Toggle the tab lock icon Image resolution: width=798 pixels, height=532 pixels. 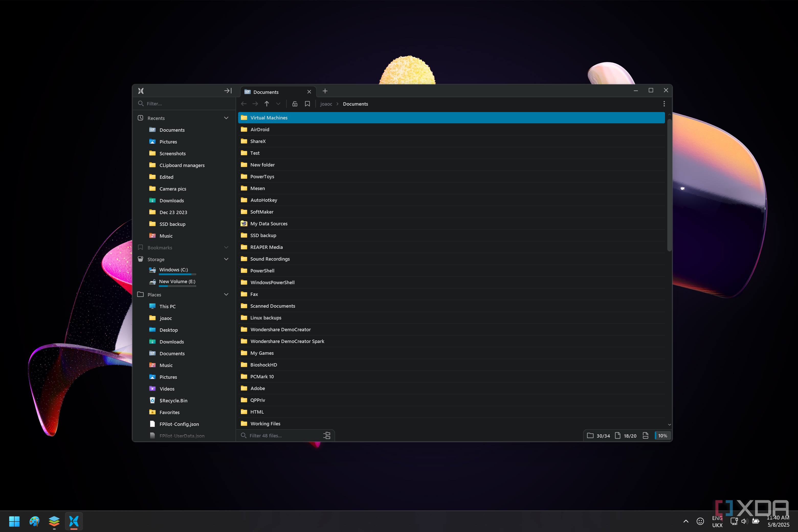295,104
